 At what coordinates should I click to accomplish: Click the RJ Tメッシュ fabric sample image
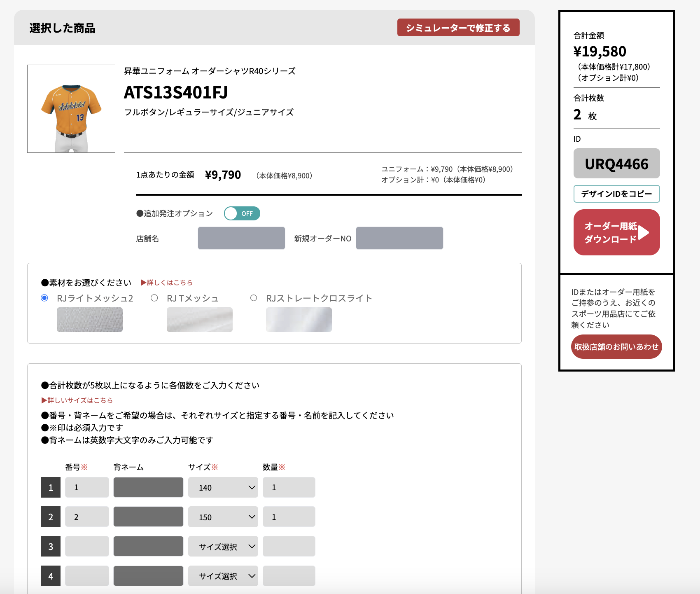click(x=199, y=320)
